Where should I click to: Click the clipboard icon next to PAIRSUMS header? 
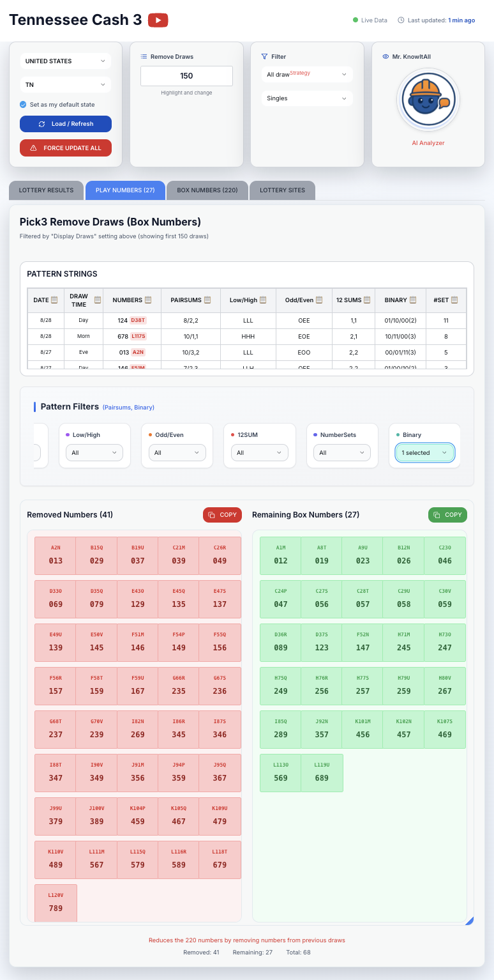click(x=207, y=300)
